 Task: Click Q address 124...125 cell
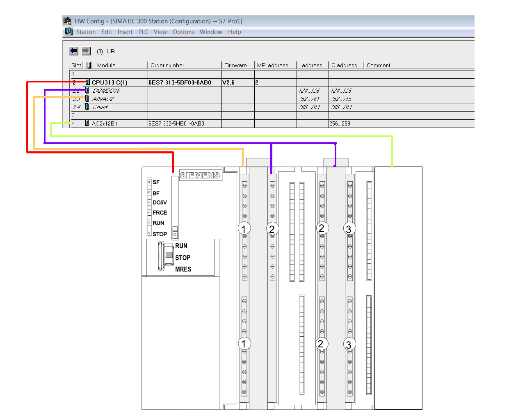coord(346,91)
